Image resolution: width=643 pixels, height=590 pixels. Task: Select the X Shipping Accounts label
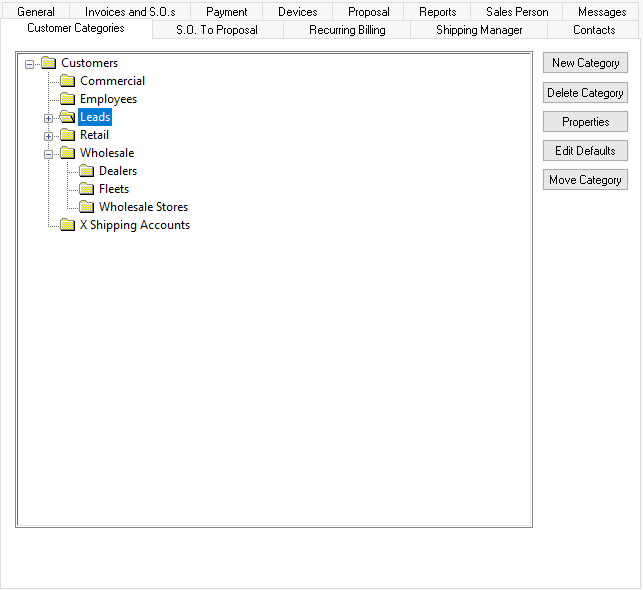point(135,225)
